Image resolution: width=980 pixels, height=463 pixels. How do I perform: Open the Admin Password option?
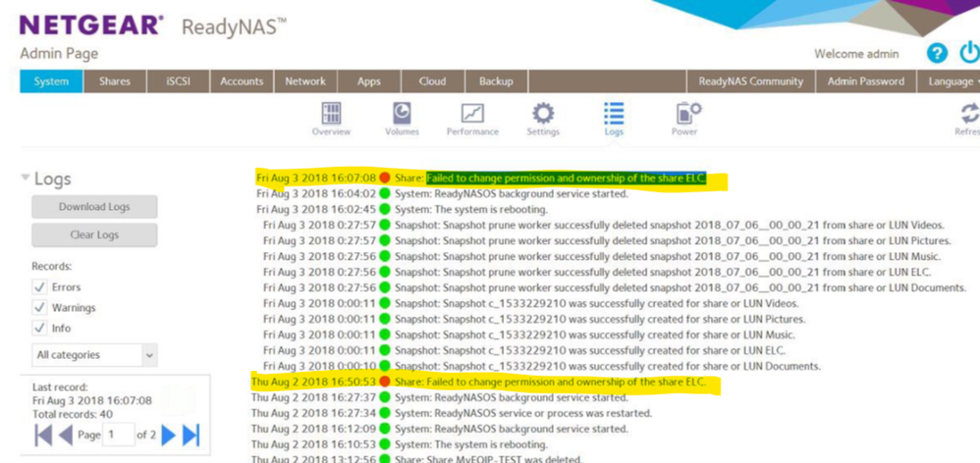click(x=866, y=81)
